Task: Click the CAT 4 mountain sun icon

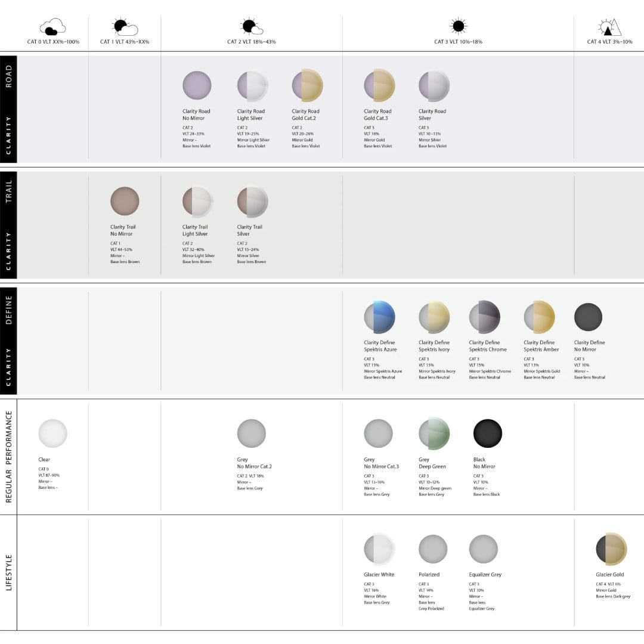Action: (x=609, y=27)
